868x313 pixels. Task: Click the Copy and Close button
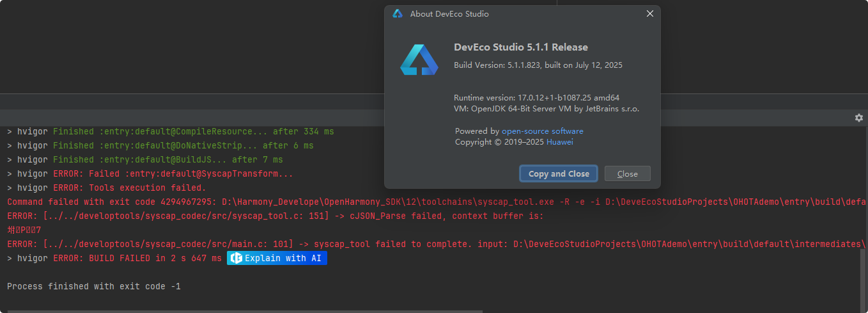(x=559, y=173)
